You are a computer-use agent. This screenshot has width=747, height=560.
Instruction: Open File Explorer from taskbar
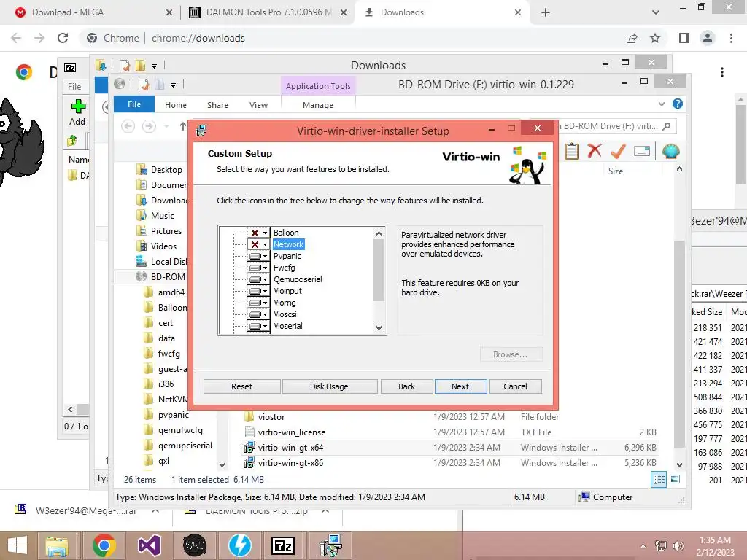pyautogui.click(x=57, y=545)
